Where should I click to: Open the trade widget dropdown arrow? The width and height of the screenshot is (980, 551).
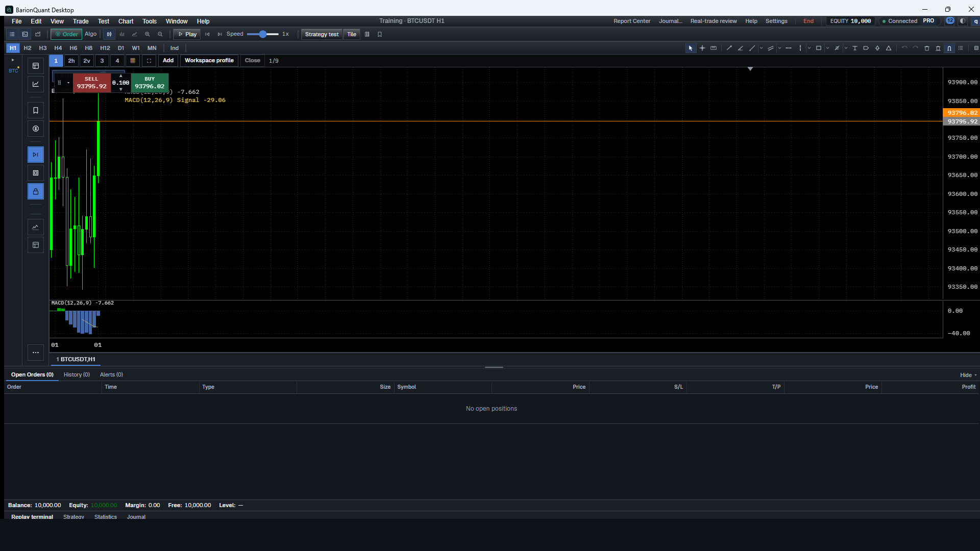point(68,83)
